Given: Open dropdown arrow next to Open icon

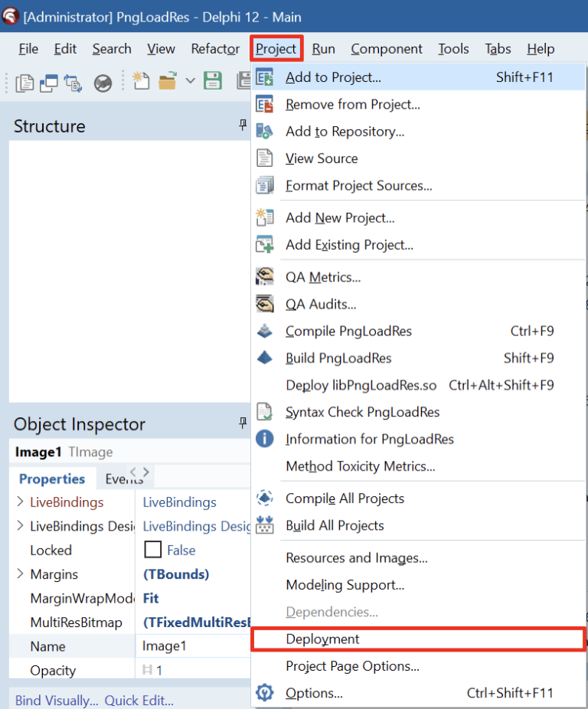Looking at the screenshot, I should click(x=190, y=81).
